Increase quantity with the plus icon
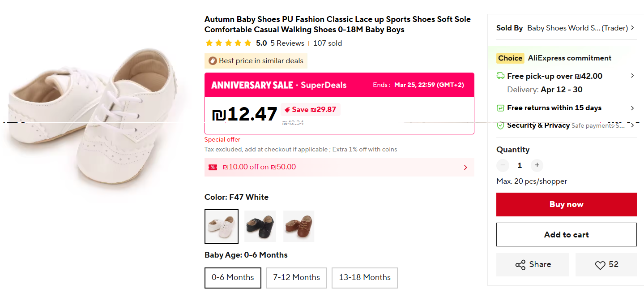The width and height of the screenshot is (644, 293). 537,165
